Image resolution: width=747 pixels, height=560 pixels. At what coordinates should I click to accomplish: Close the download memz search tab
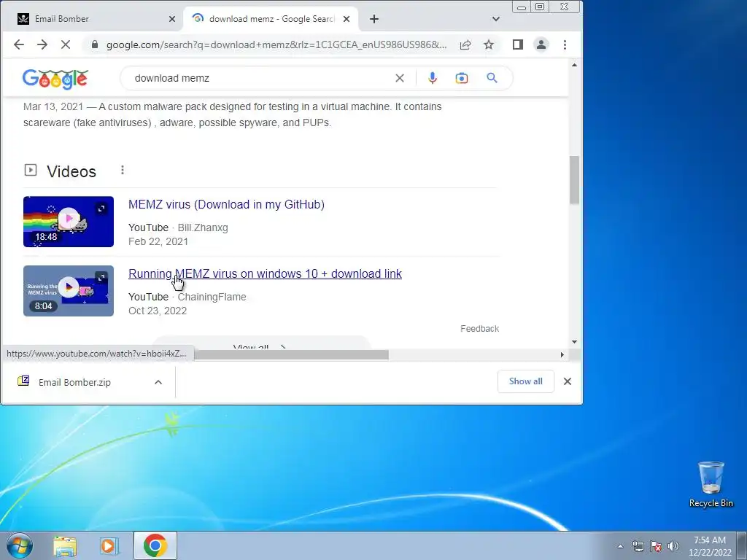coord(347,19)
